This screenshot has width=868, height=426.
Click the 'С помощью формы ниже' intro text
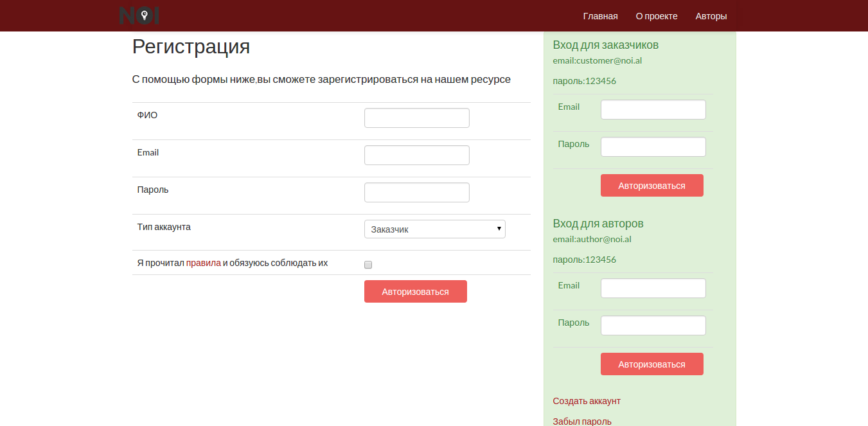(x=321, y=80)
